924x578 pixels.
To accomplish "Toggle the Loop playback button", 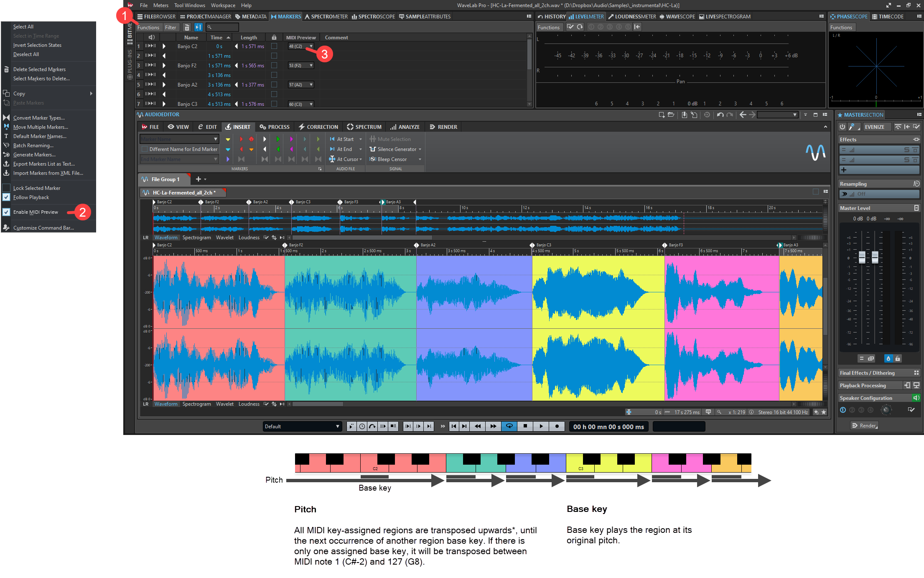I will pos(509,426).
